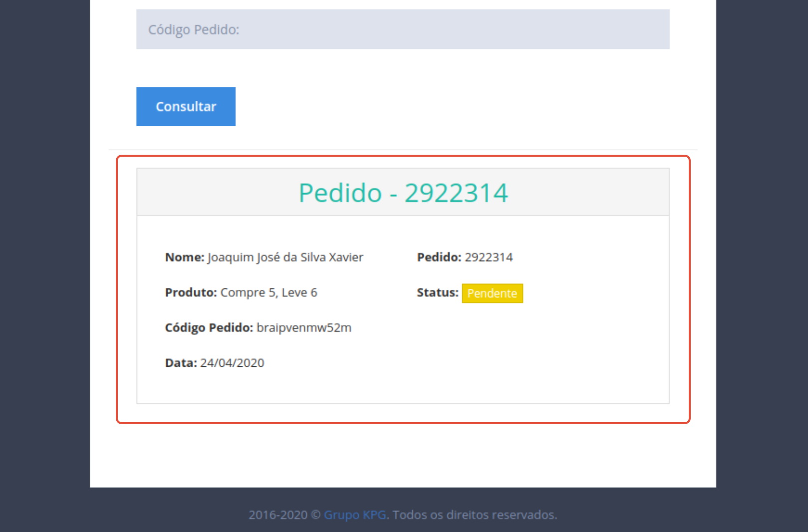
Task: Click the 'Todos os direitos reservados.' footer text
Action: tap(475, 515)
